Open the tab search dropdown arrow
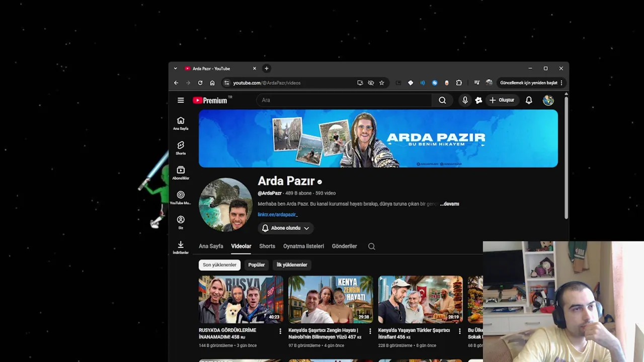Screen dimensions: 644x362 175,68
